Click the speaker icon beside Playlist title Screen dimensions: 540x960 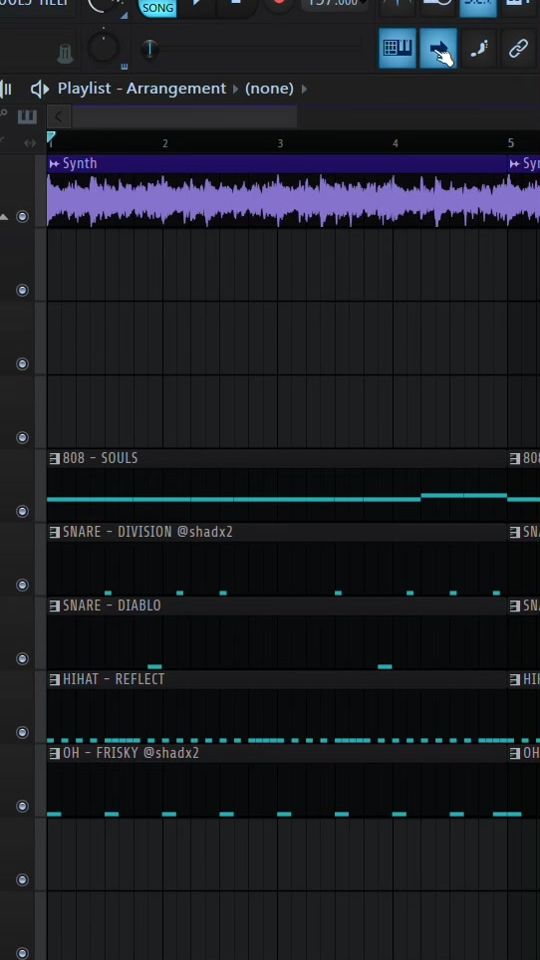pyautogui.click(x=40, y=89)
